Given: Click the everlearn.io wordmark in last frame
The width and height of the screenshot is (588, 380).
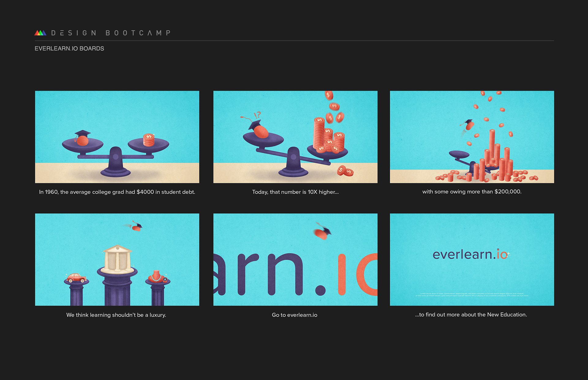Looking at the screenshot, I should [x=471, y=254].
